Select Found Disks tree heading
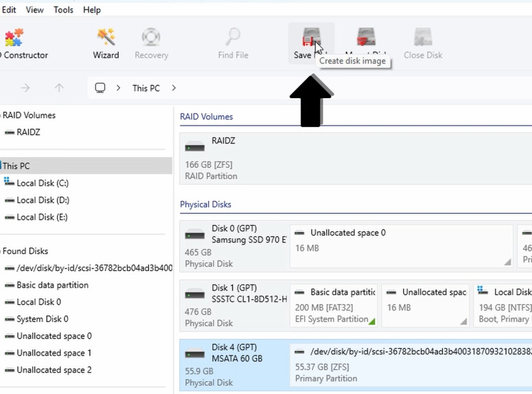 (25, 251)
